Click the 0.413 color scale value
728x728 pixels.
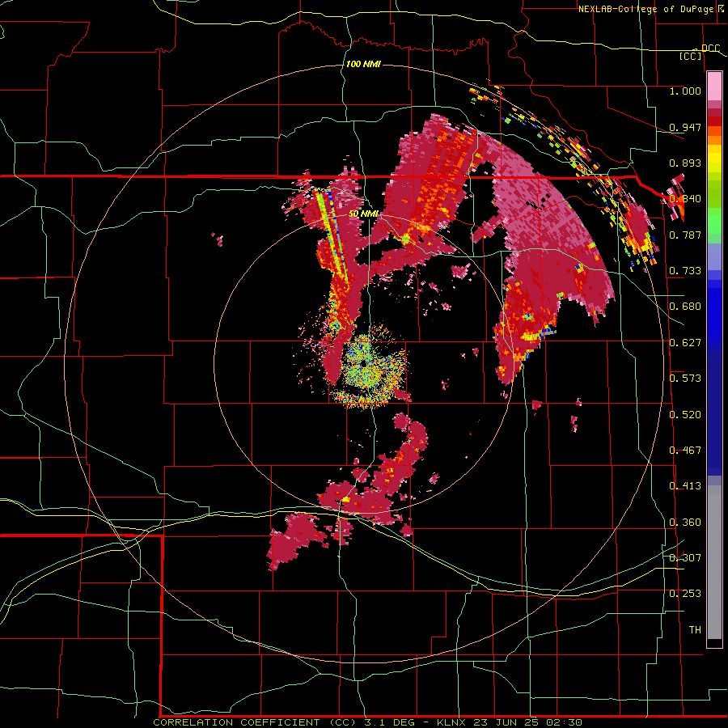coord(685,486)
